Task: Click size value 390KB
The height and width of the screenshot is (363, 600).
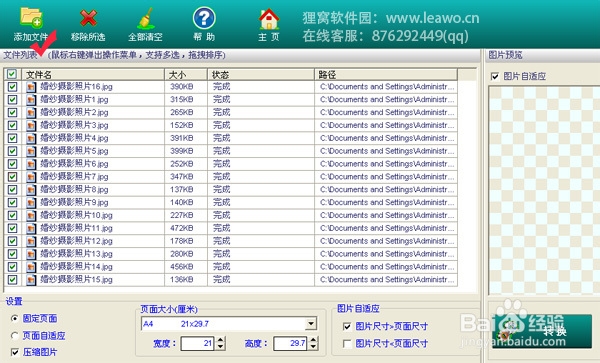Action: coord(182,87)
